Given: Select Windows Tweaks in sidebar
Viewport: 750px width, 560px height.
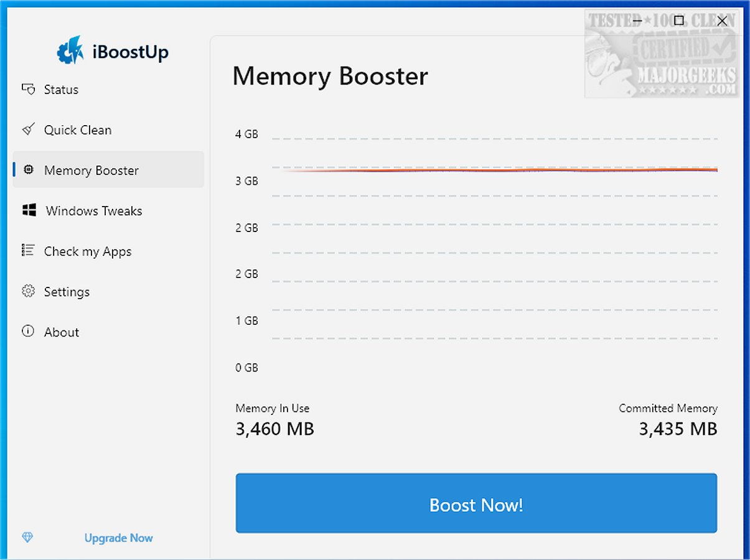Looking at the screenshot, I should pos(94,211).
